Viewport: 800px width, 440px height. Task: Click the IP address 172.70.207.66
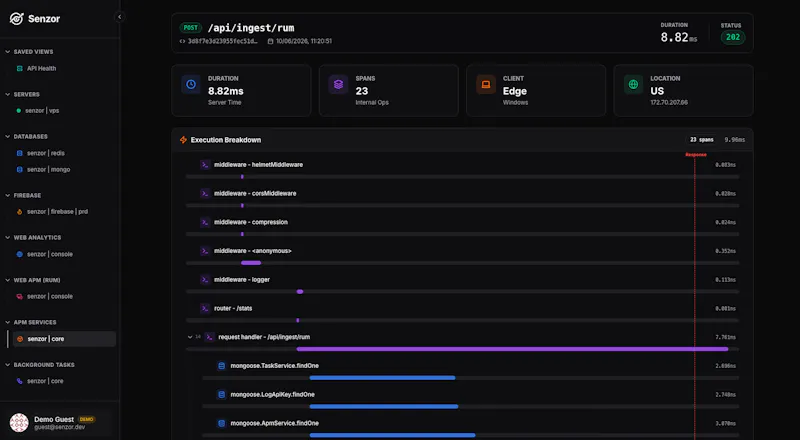click(x=669, y=103)
